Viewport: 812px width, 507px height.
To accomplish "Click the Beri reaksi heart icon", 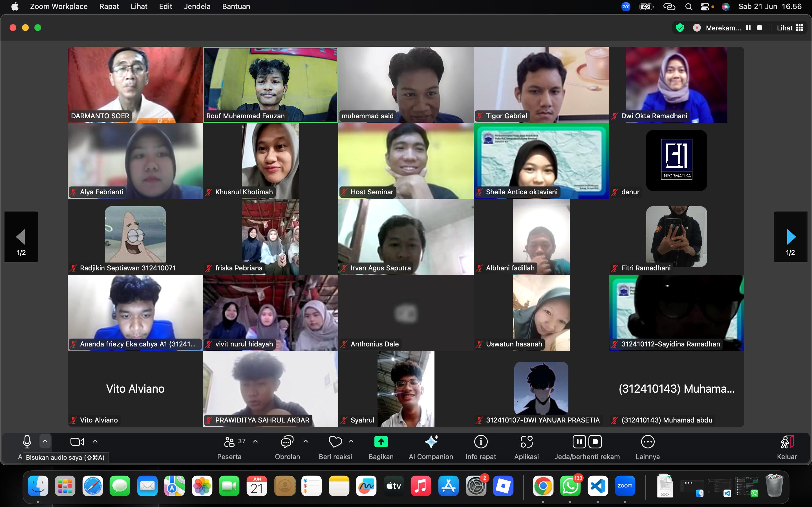I will 335,442.
